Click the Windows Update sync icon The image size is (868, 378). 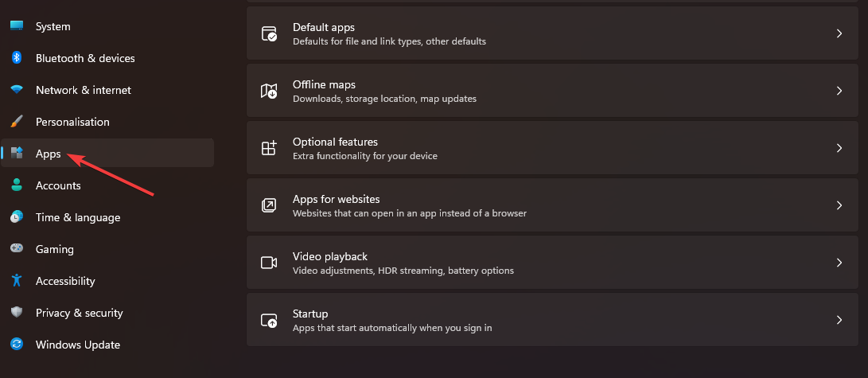click(x=17, y=345)
